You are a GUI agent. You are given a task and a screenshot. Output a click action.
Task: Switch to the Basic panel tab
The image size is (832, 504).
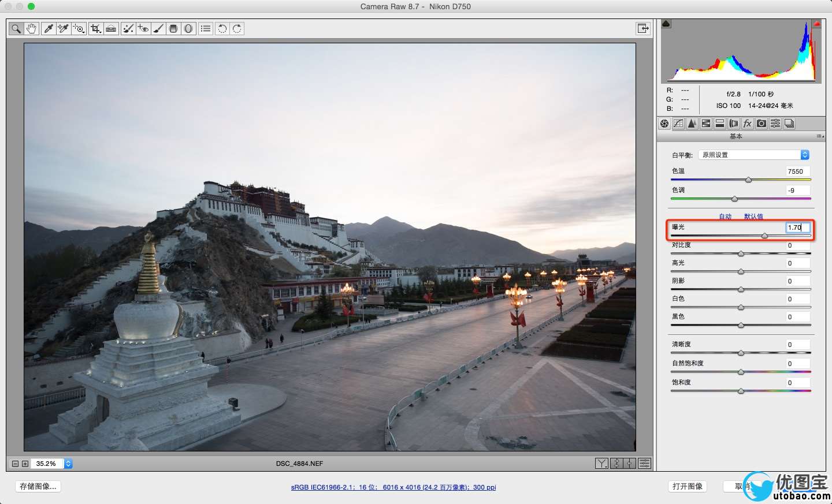[x=664, y=123]
